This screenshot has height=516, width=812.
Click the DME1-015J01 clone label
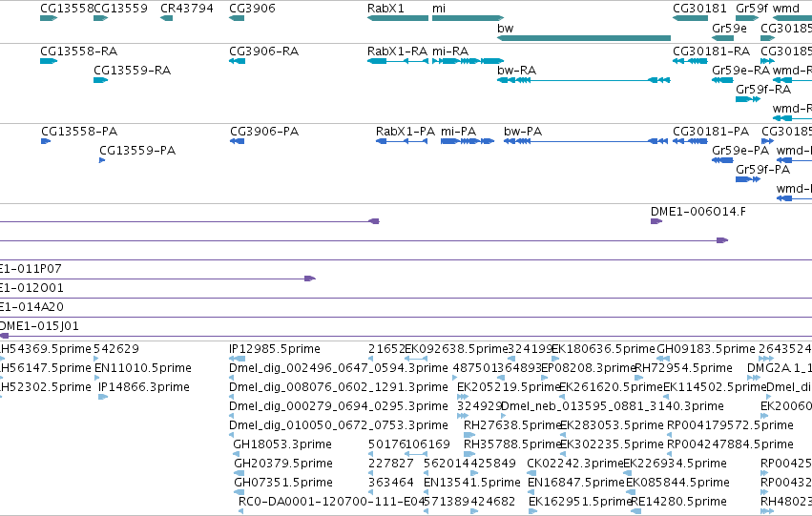tap(39, 326)
